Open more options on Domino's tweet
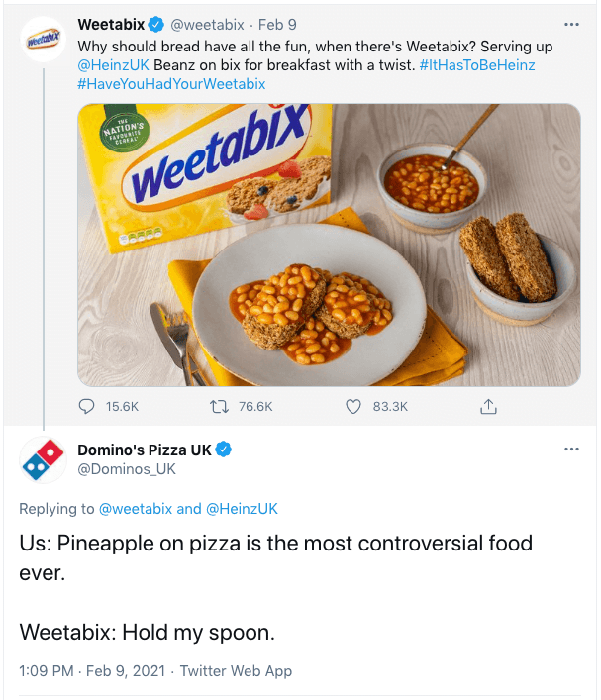Image resolution: width=601 pixels, height=700 pixels. pos(570,450)
